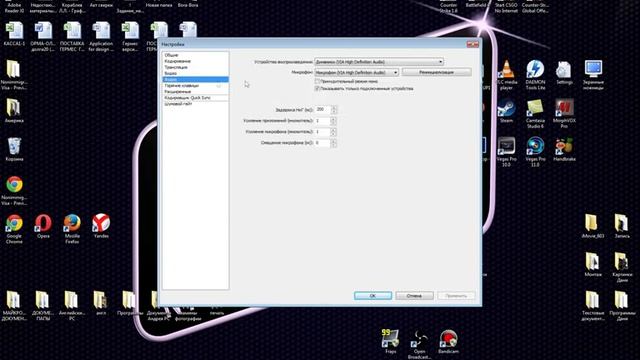This screenshot has height=360, width=640.
Task: Open the Opera browser shortcut
Action: pyautogui.click(x=43, y=224)
